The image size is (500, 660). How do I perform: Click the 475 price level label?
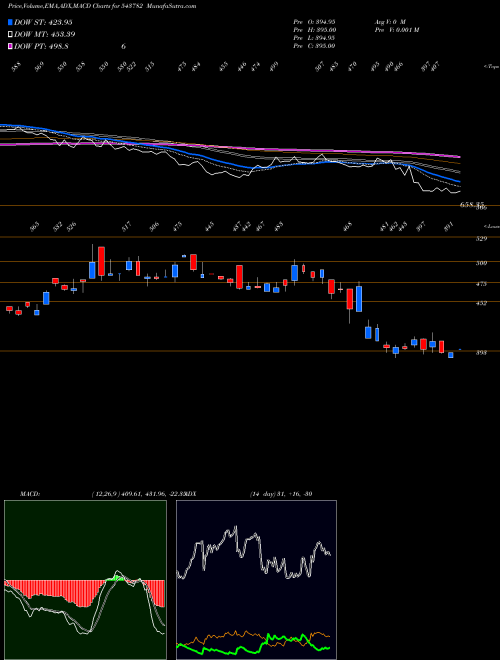point(481,284)
